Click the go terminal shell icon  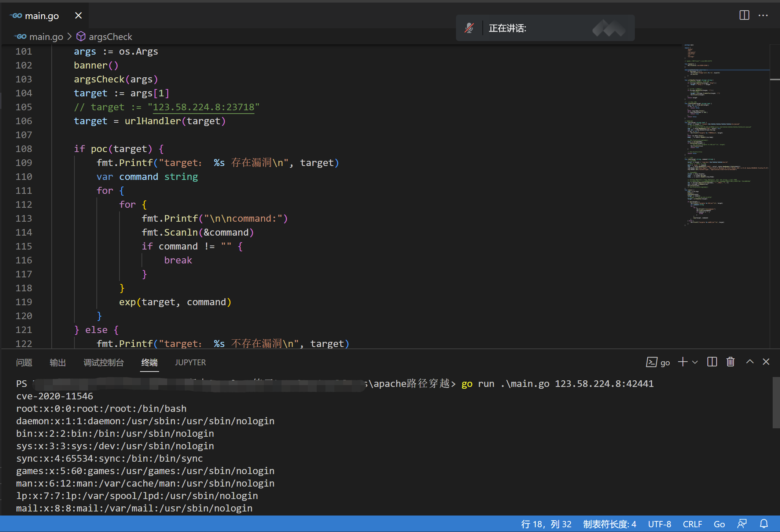[651, 362]
